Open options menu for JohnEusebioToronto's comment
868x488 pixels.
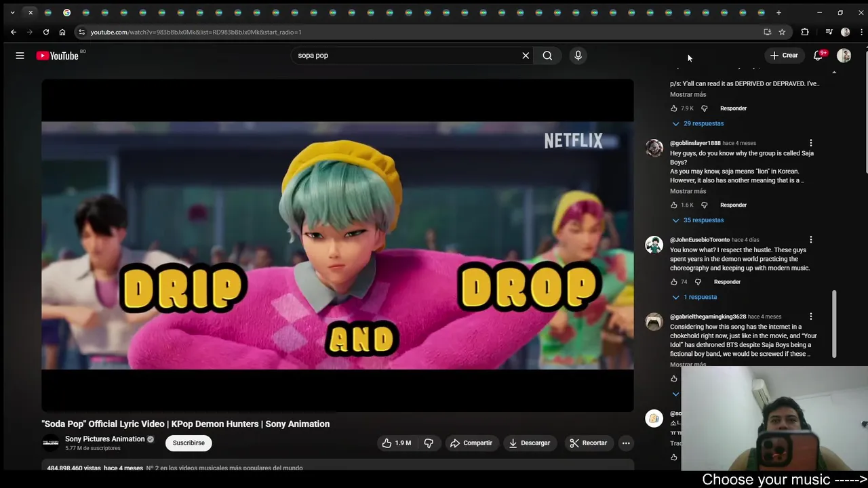click(810, 240)
